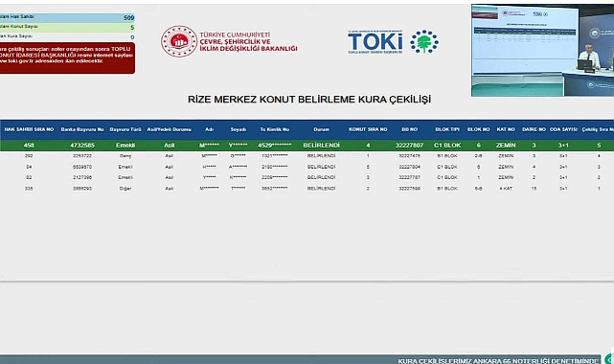The height and width of the screenshot is (364, 614).
Task: Click the 'KAT NO' column header
Action: tap(506, 129)
